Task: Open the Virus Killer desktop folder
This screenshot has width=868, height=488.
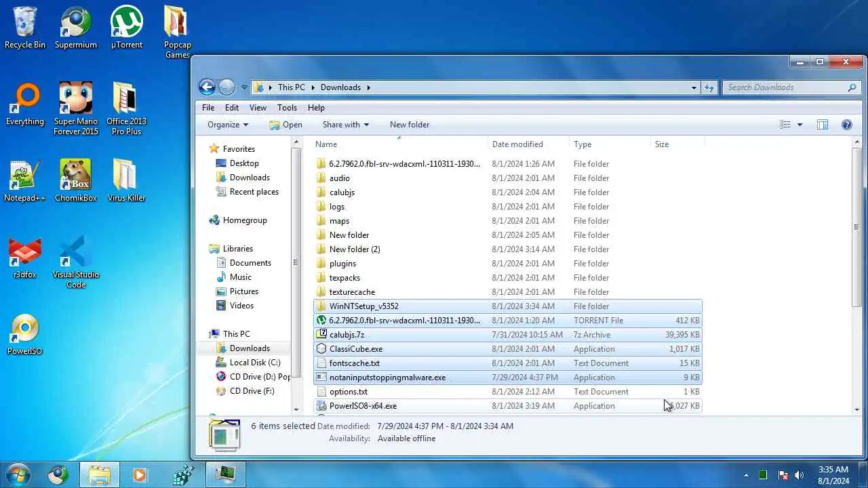Action: pos(127,181)
